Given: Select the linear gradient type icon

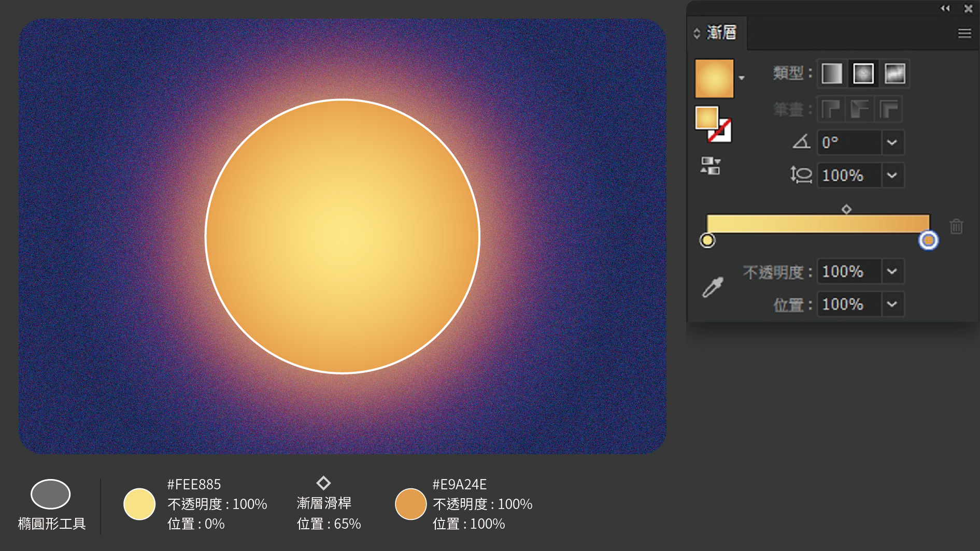Looking at the screenshot, I should click(832, 74).
